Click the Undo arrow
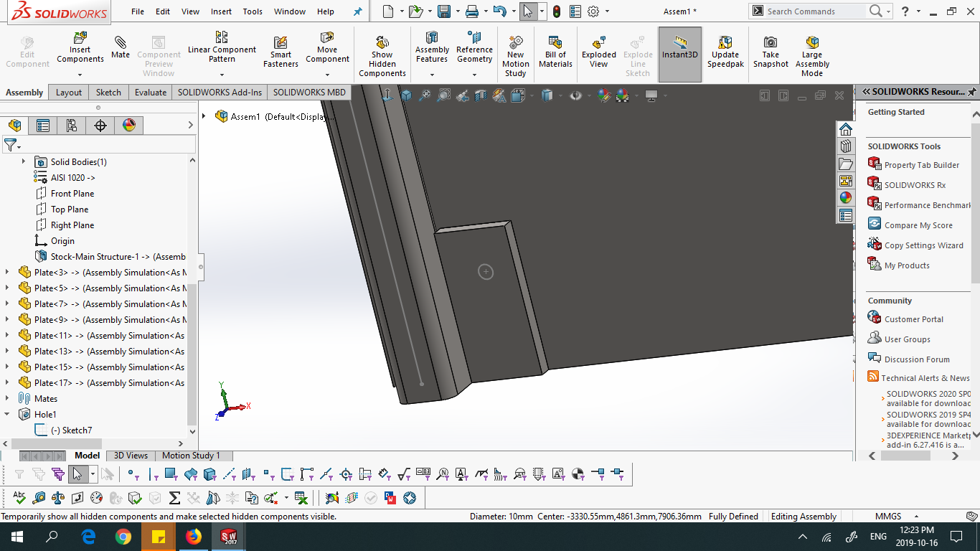The image size is (980, 551). pyautogui.click(x=500, y=11)
